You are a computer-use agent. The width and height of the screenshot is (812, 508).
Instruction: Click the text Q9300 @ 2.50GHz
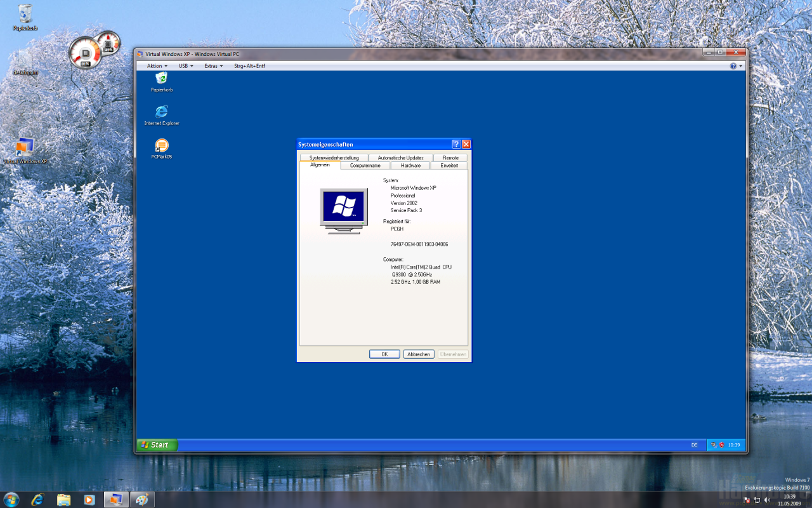[412, 274]
